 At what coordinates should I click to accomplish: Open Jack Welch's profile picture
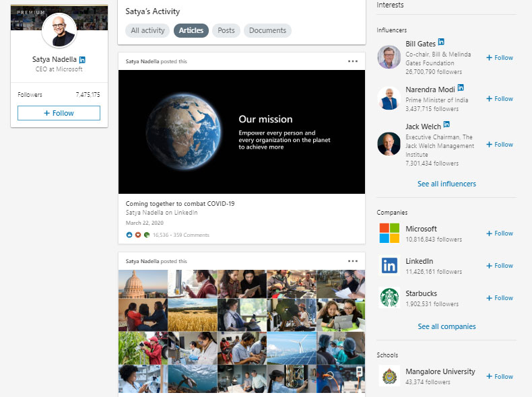pyautogui.click(x=389, y=144)
